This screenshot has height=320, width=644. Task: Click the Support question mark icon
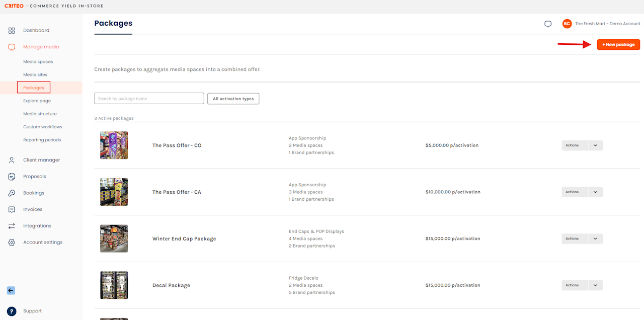pyautogui.click(x=12, y=311)
